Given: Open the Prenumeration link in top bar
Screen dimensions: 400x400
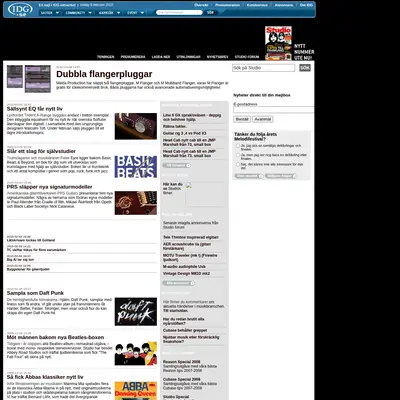Looking at the screenshot, I should point(227,5).
